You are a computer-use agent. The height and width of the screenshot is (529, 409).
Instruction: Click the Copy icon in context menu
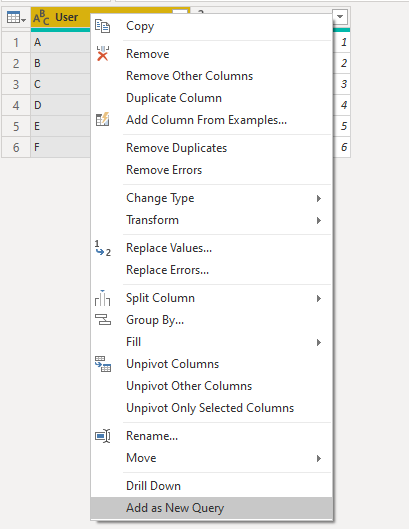(102, 26)
